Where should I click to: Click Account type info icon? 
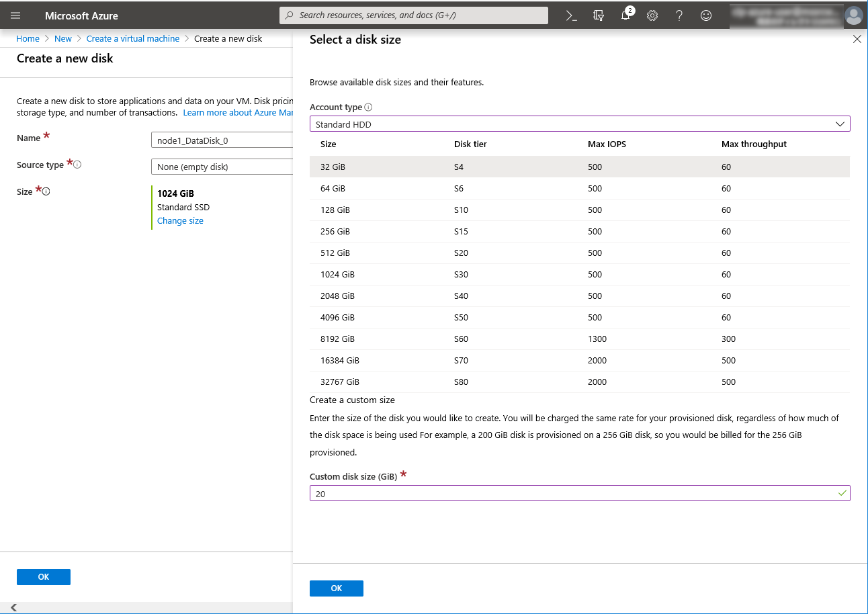click(x=368, y=107)
